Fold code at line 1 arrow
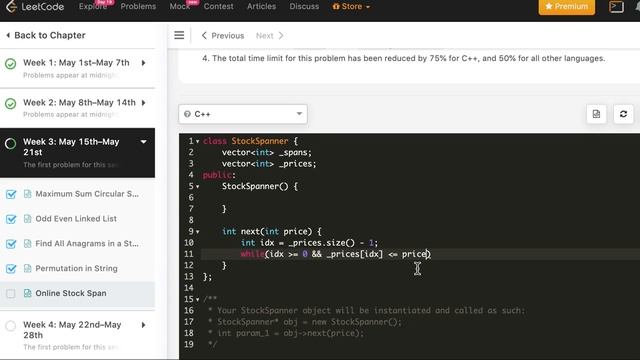The width and height of the screenshot is (640, 360). tap(198, 142)
